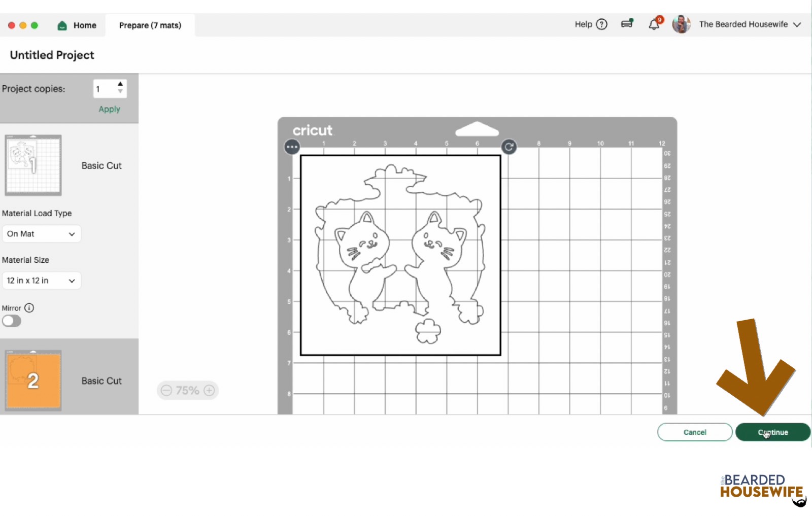Viewport: 812px width, 516px height.
Task: Zoom out with the minus icon
Action: pos(166,390)
